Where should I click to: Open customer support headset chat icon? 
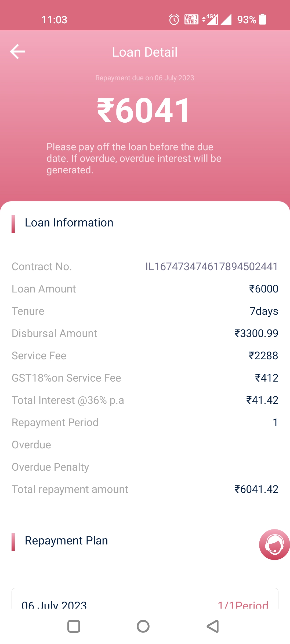[274, 544]
